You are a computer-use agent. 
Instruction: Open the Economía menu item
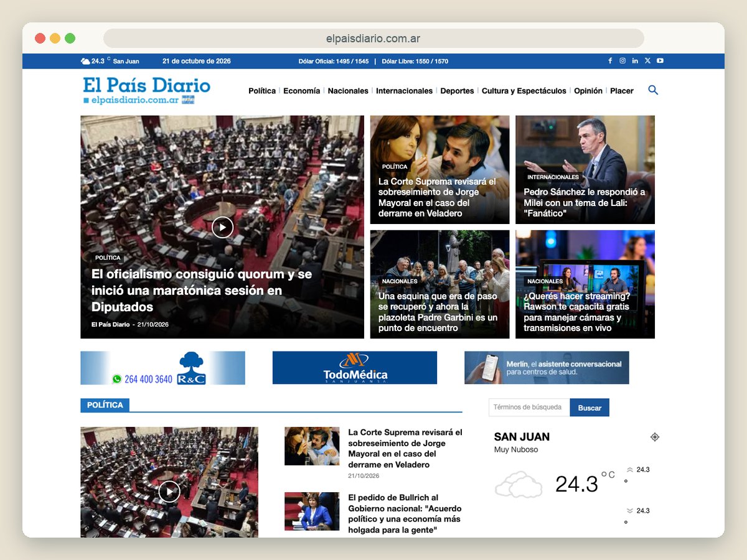302,91
